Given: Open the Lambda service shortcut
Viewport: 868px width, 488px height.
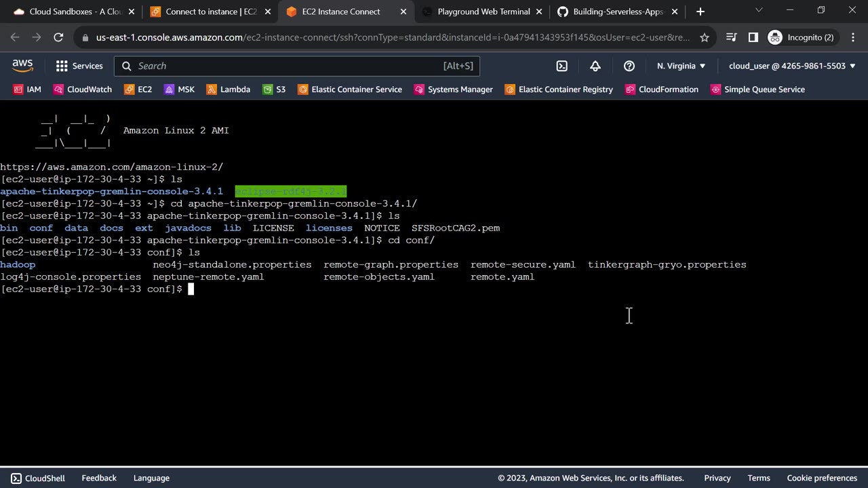Looking at the screenshot, I should pyautogui.click(x=229, y=89).
